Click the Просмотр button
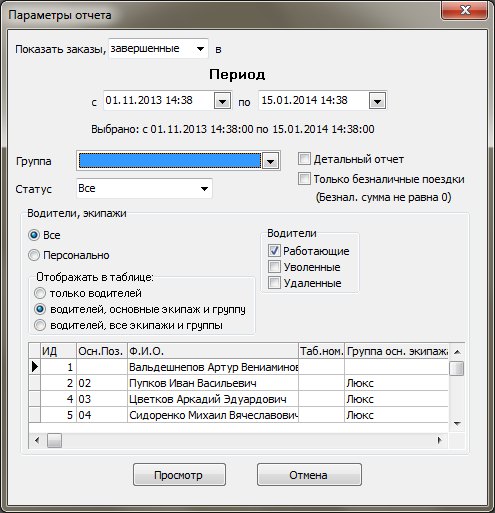 coord(179,475)
